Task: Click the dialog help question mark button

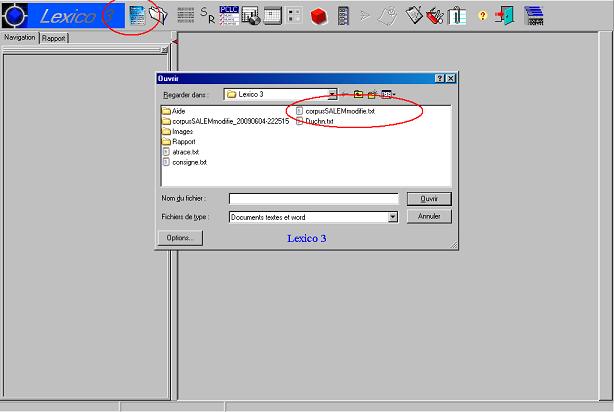Action: [x=440, y=78]
